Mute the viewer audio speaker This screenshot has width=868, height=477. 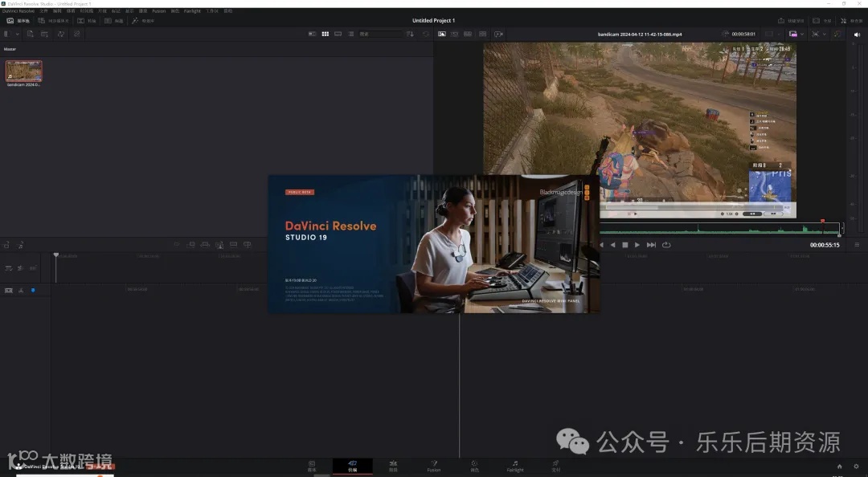point(856,35)
